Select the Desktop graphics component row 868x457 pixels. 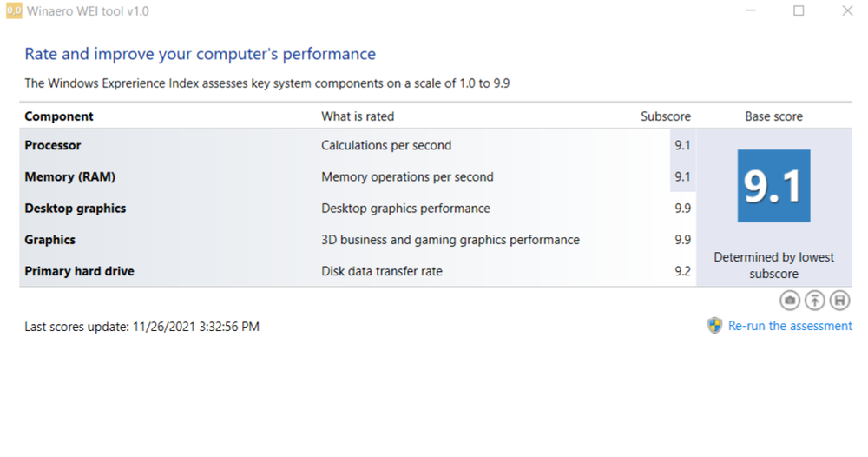pos(76,209)
